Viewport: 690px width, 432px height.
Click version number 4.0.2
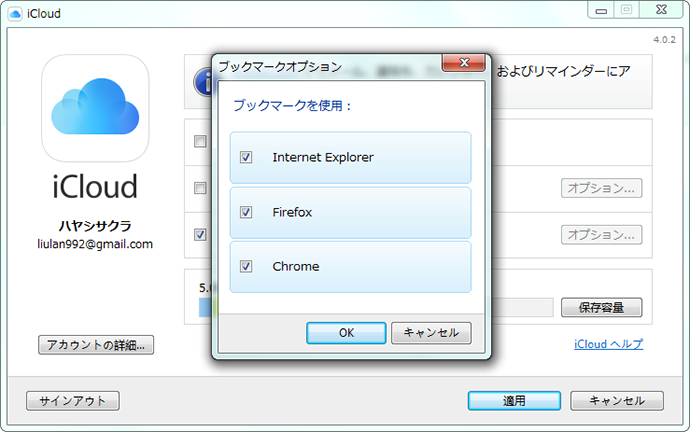coord(664,40)
